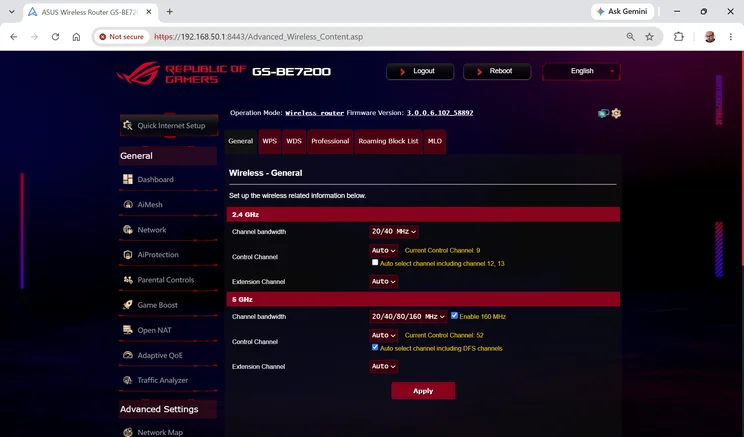This screenshot has width=744, height=437.
Task: Open the AiMesh sidebar icon
Action: tap(128, 205)
